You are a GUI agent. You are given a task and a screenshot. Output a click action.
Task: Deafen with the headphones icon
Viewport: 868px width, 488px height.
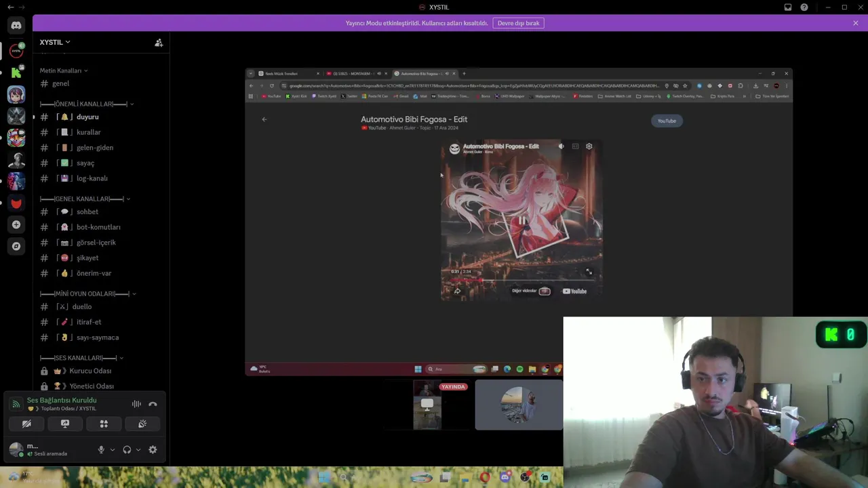pos(127,449)
